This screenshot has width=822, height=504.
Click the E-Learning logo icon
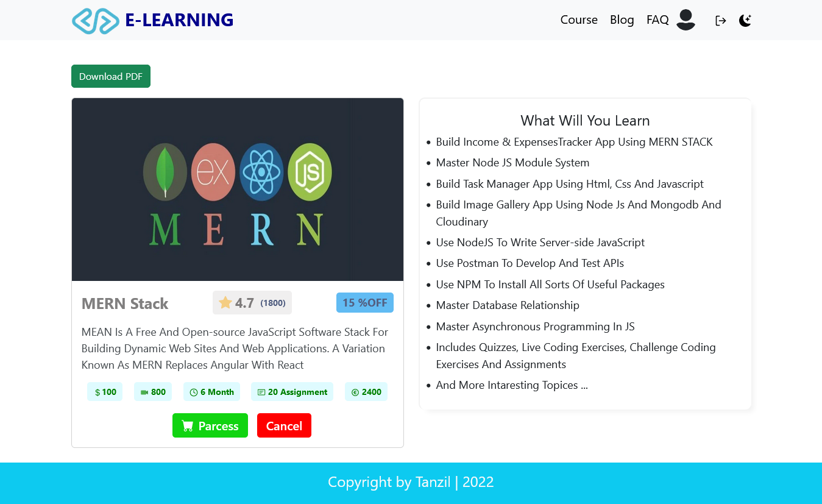95,21
